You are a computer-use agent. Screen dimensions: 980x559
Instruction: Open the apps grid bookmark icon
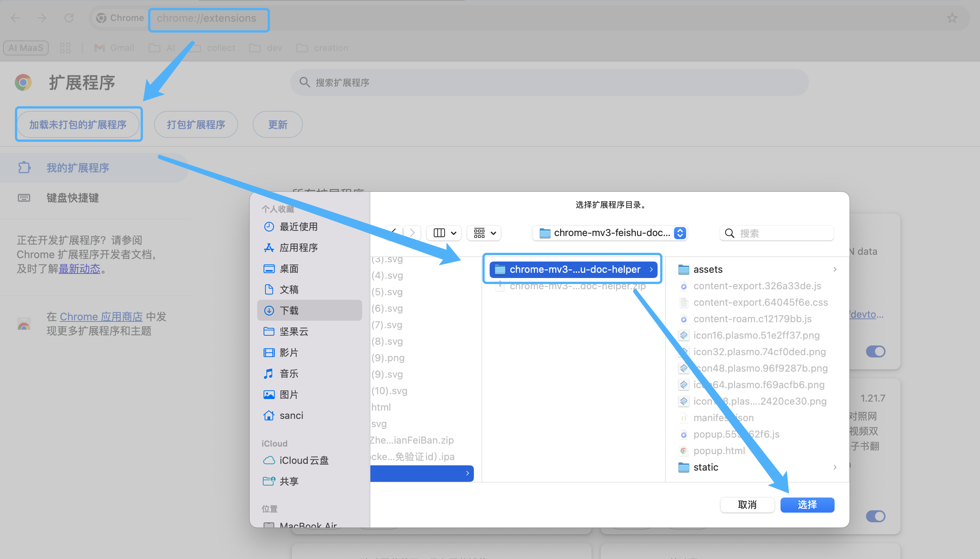pyautogui.click(x=65, y=48)
